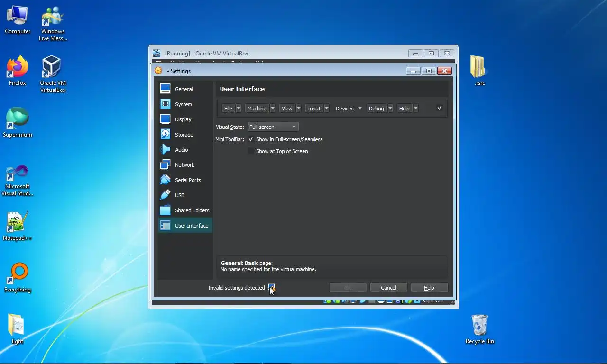Toggle the Devices menu in menu-bar editor
The width and height of the screenshot is (607, 364).
pos(344,109)
